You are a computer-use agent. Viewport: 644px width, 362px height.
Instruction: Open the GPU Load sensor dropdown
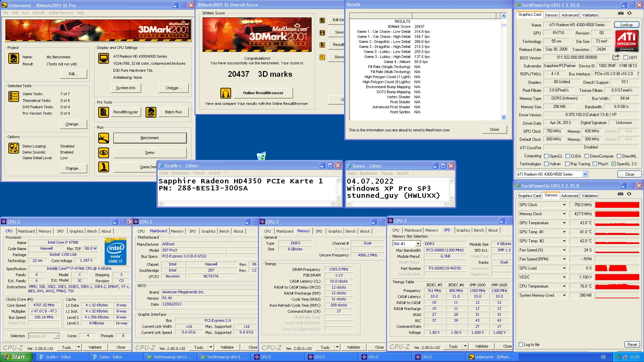tap(564, 268)
